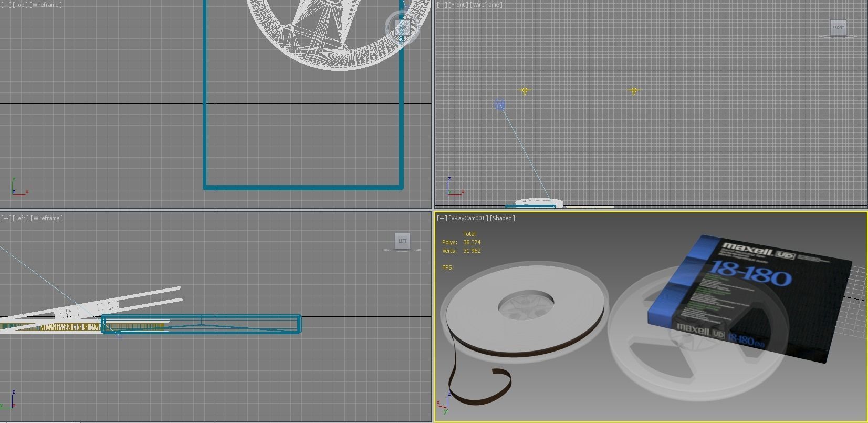Click the FRONT face of the ViewCube
The image size is (868, 423).
tap(838, 27)
